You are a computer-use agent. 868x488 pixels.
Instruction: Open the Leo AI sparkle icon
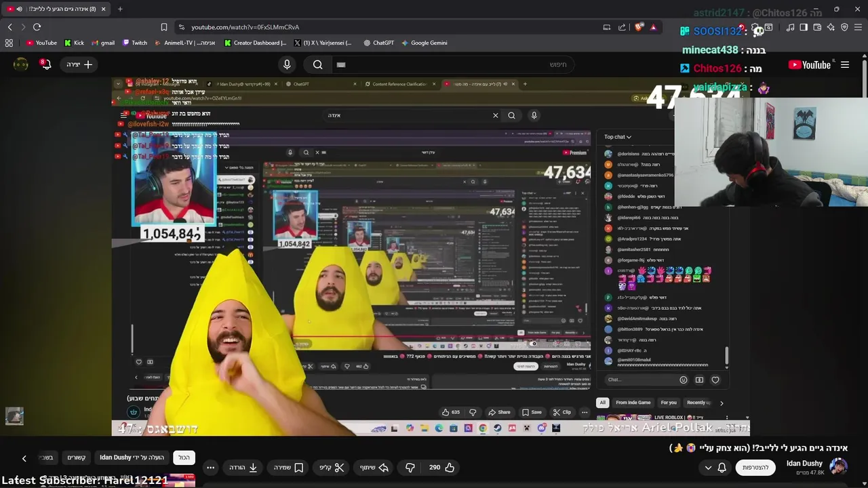pyautogui.click(x=831, y=27)
